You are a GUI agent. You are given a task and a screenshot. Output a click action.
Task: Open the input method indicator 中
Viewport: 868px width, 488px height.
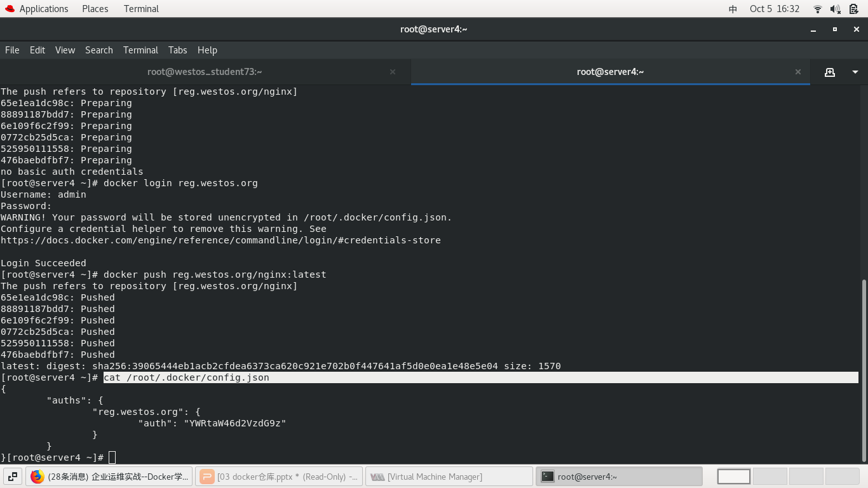pyautogui.click(x=733, y=9)
